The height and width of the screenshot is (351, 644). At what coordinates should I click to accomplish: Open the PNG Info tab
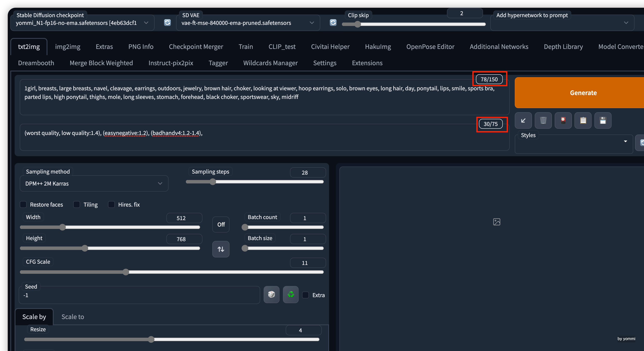(141, 47)
